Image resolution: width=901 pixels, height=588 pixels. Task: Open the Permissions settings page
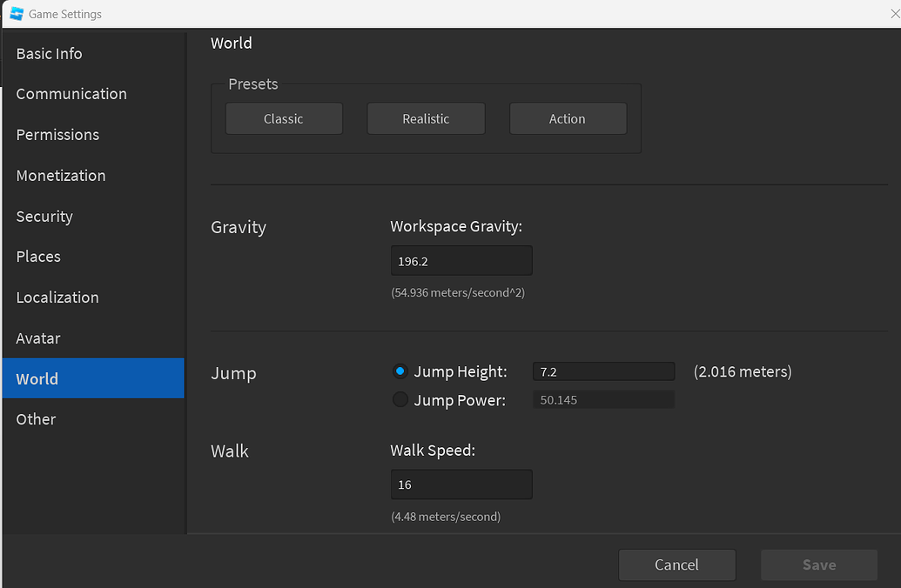57,135
